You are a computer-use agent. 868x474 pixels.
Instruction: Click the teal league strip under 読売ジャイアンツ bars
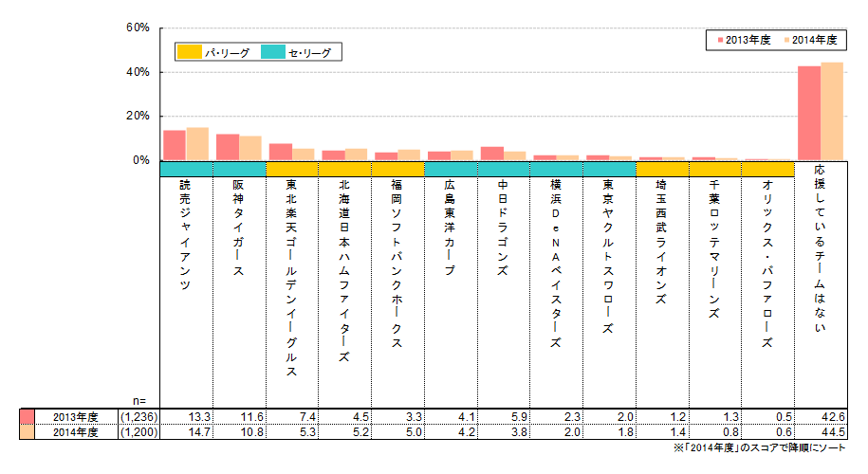tap(186, 170)
